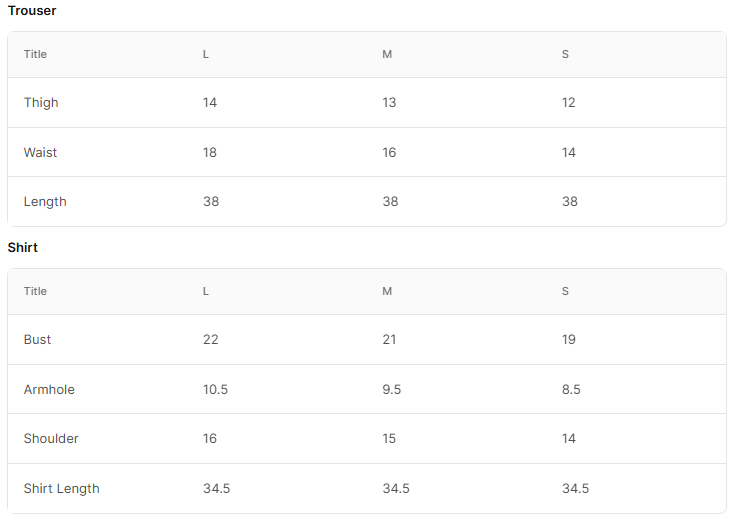Select the trouser Waist row label
Image resolution: width=730 pixels, height=517 pixels.
pos(40,152)
